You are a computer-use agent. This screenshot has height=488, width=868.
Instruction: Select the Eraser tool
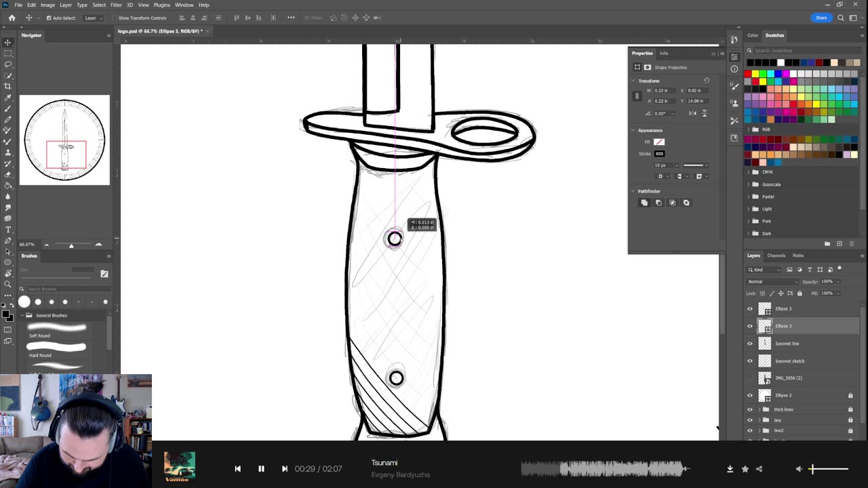(x=8, y=174)
